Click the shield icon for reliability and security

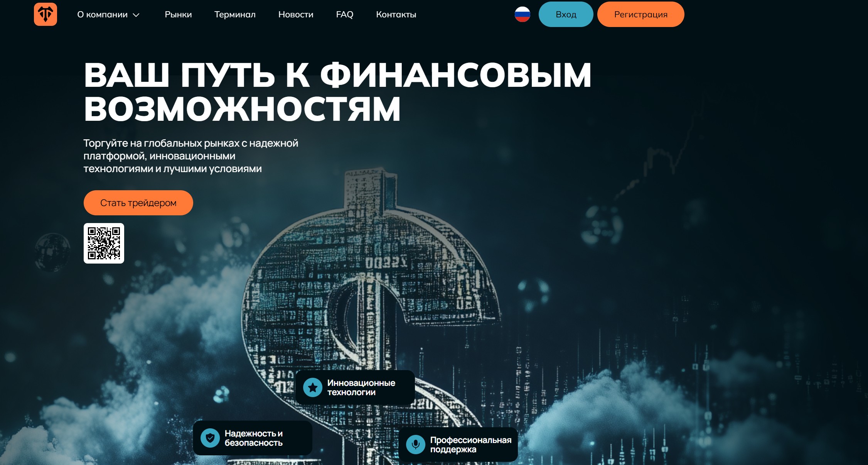click(210, 438)
